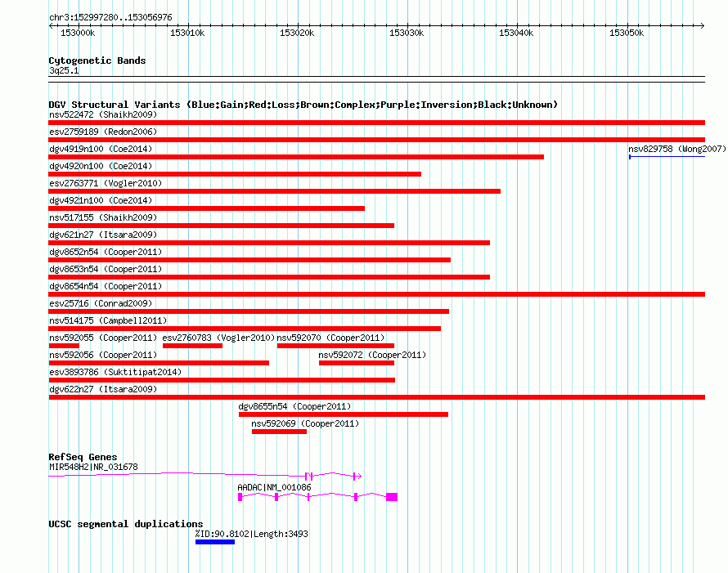Open dgv4920n100 (Coe2014) label
This screenshot has height=573, width=728.
(x=101, y=166)
